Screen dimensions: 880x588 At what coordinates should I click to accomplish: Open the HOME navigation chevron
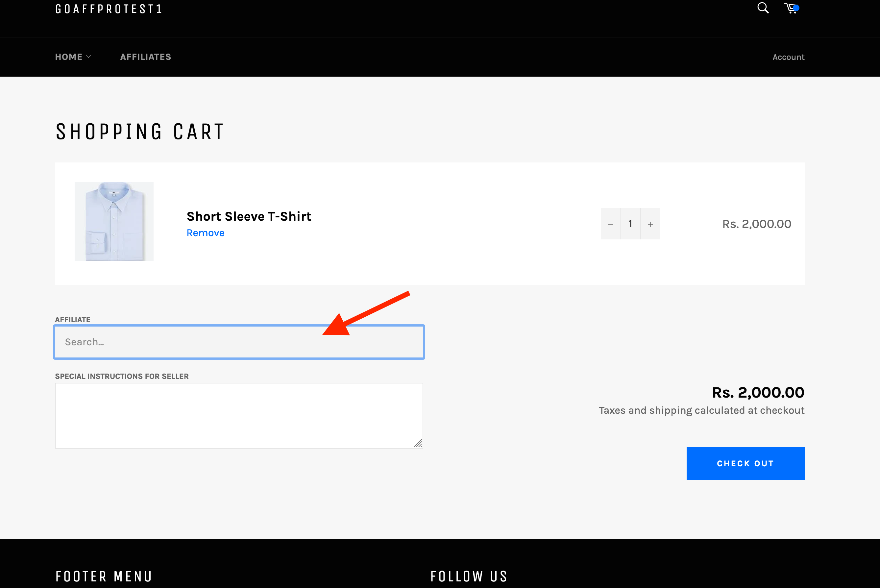[89, 57]
